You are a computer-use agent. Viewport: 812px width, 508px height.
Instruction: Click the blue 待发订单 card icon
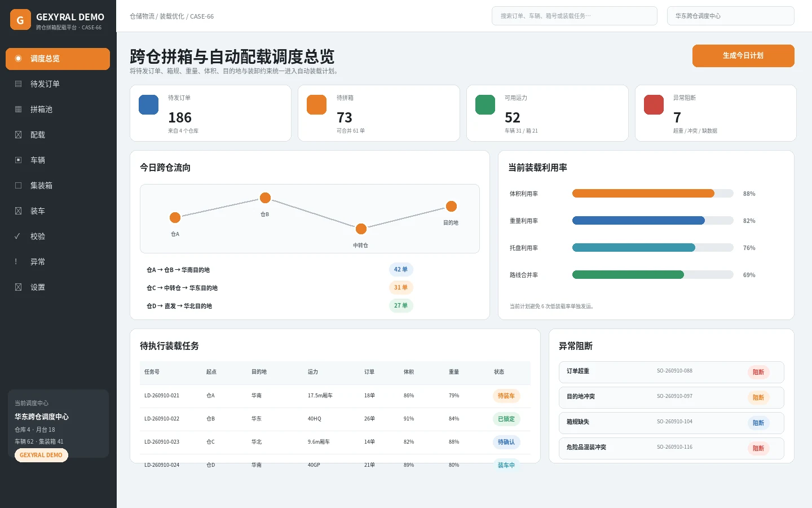point(149,104)
